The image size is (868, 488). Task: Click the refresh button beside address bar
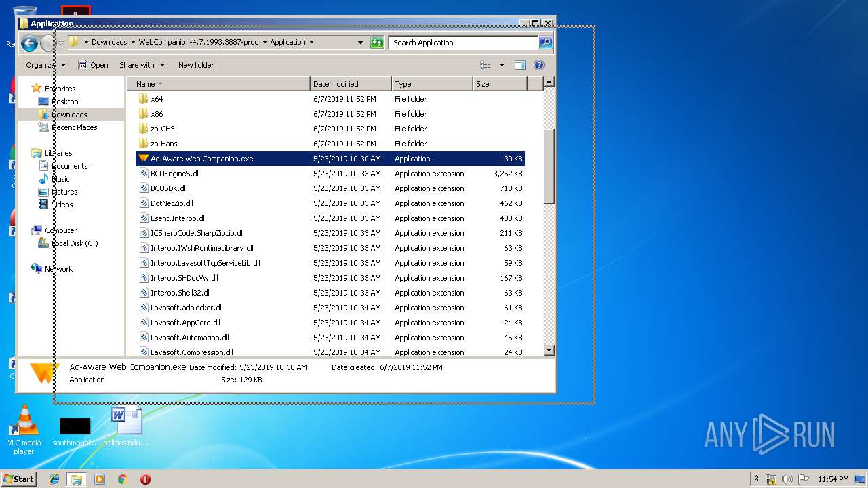377,43
